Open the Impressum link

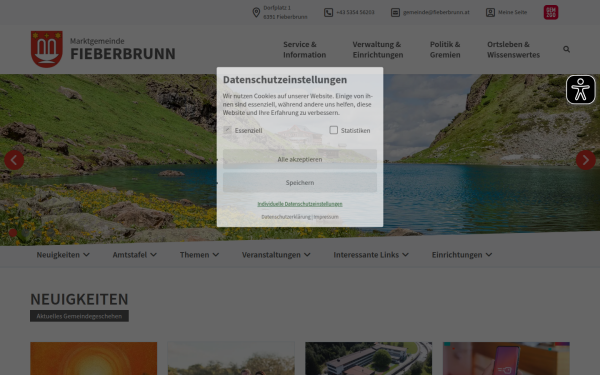click(326, 217)
